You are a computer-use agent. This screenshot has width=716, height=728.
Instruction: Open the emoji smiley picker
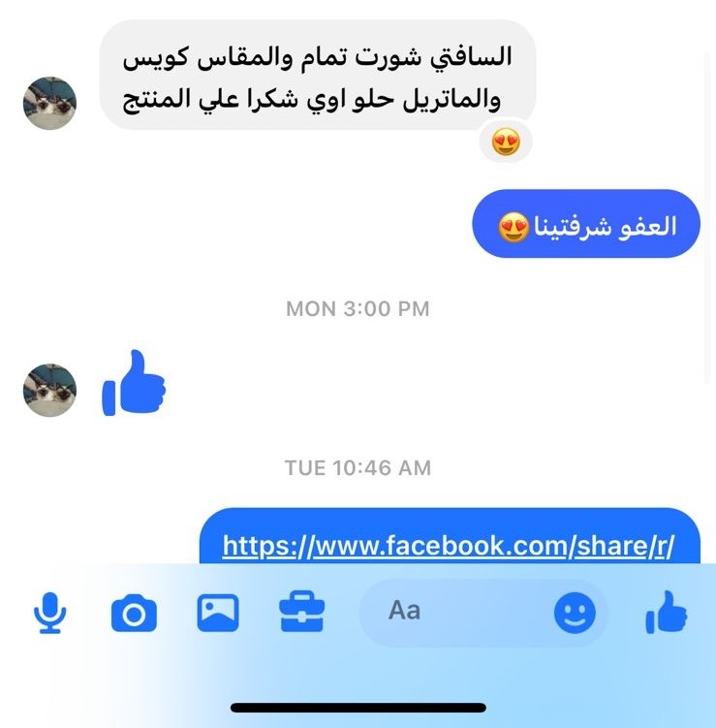pyautogui.click(x=575, y=613)
